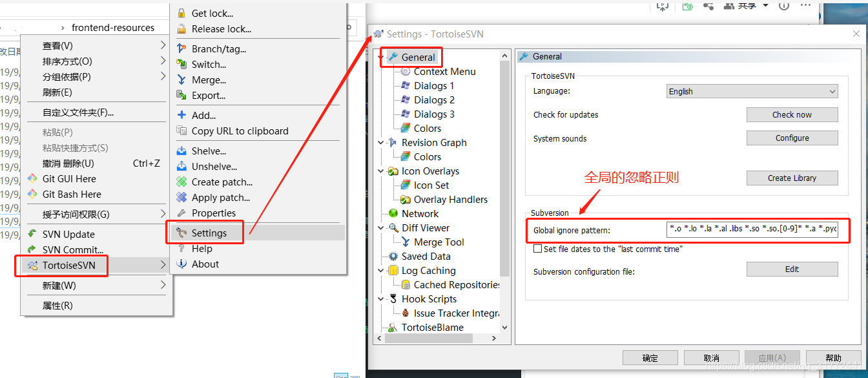Collapse the Hook Scripts tree node
Image resolution: width=868 pixels, height=378 pixels.
(x=381, y=299)
